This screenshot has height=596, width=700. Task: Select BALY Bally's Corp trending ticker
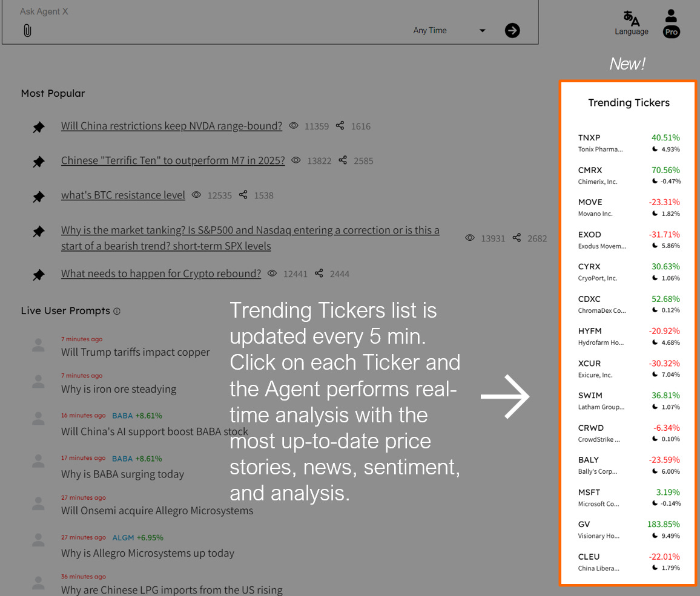tap(629, 465)
